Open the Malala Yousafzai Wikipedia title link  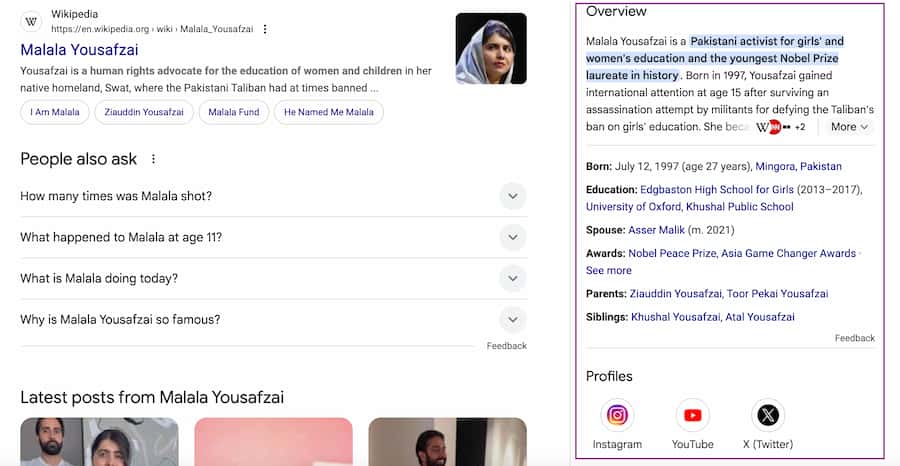pos(79,49)
